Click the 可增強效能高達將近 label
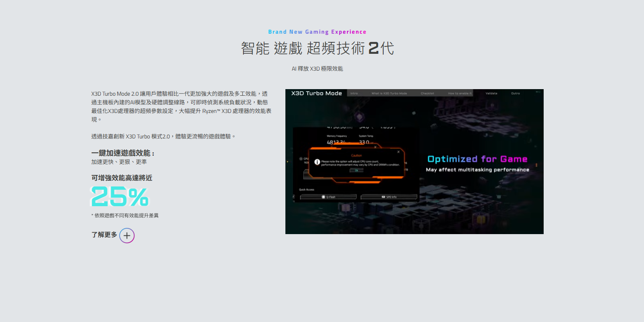The width and height of the screenshot is (644, 322). (x=122, y=178)
